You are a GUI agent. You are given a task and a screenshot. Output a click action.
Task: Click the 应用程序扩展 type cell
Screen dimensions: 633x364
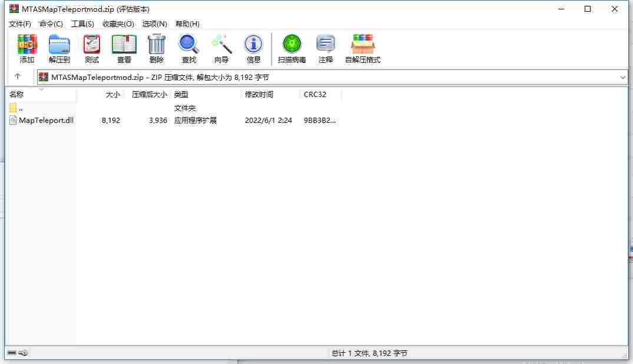195,120
